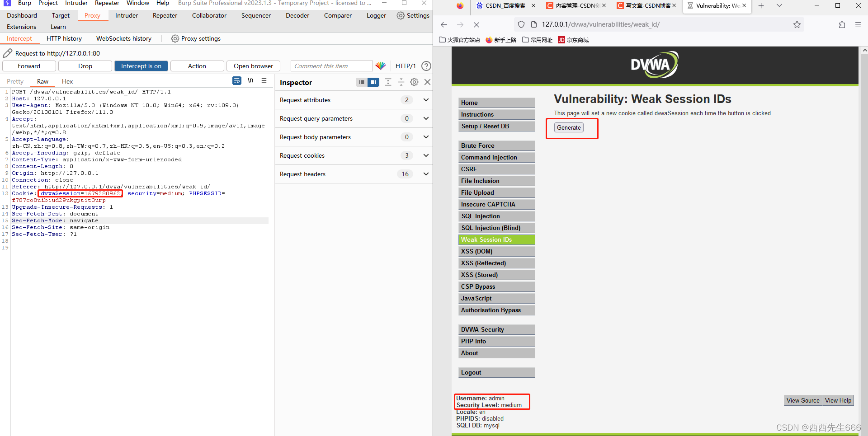The width and height of the screenshot is (868, 436).
Task: Forward the intercepted request
Action: 29,66
